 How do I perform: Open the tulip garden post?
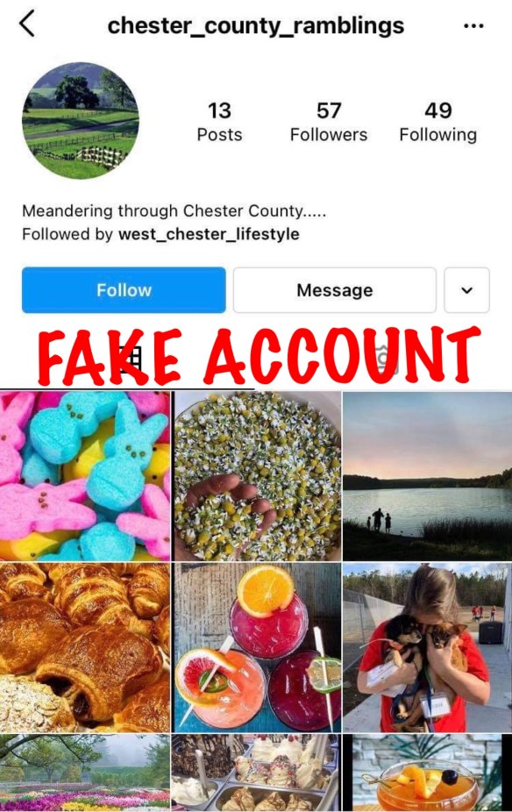coord(85,773)
